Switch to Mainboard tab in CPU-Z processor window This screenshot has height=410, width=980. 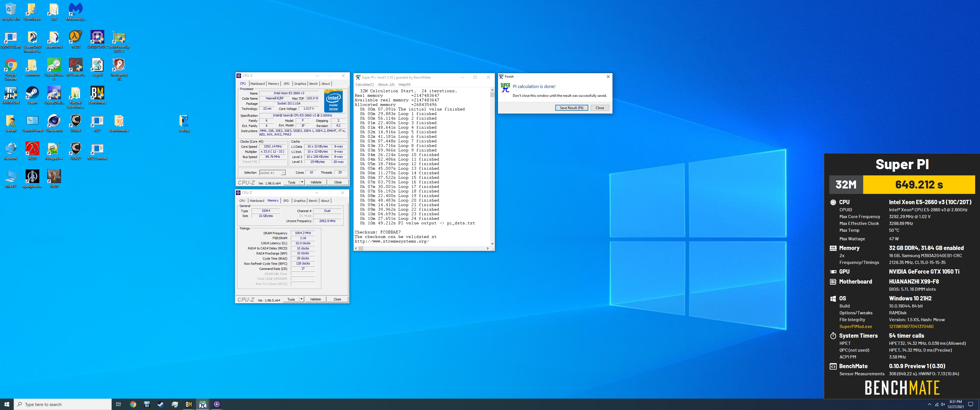[x=258, y=84]
